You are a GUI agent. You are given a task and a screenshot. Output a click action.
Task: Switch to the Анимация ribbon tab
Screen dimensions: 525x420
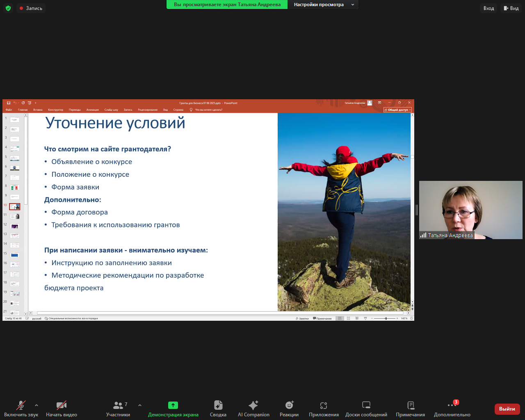pos(93,110)
